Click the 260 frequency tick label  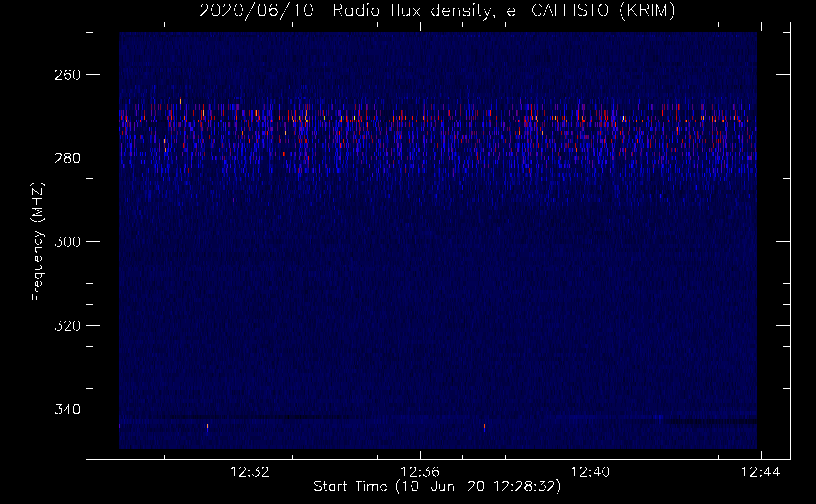tap(67, 75)
